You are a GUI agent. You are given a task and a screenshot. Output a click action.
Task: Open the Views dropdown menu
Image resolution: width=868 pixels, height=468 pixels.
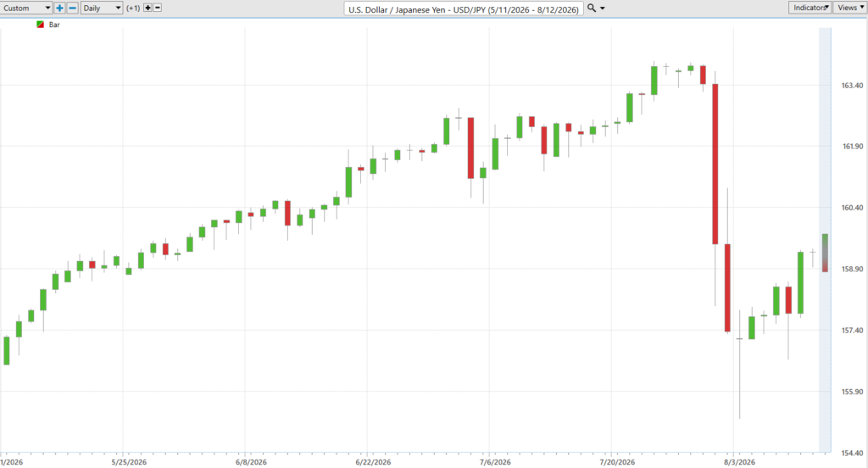point(849,8)
